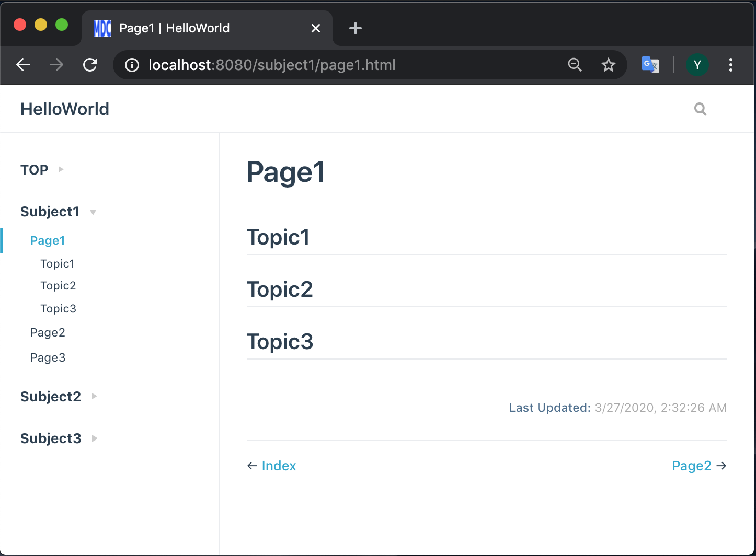
Task: Go to previous page Index link
Action: (279, 466)
